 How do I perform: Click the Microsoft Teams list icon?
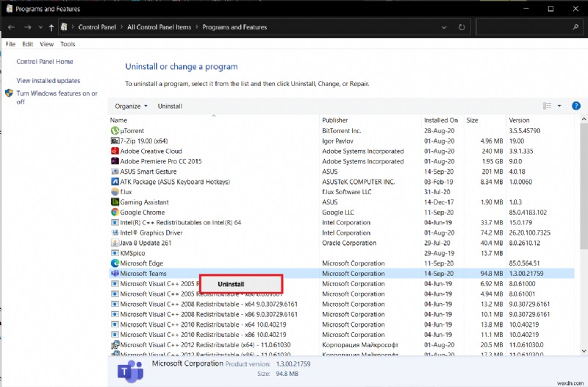pyautogui.click(x=115, y=273)
